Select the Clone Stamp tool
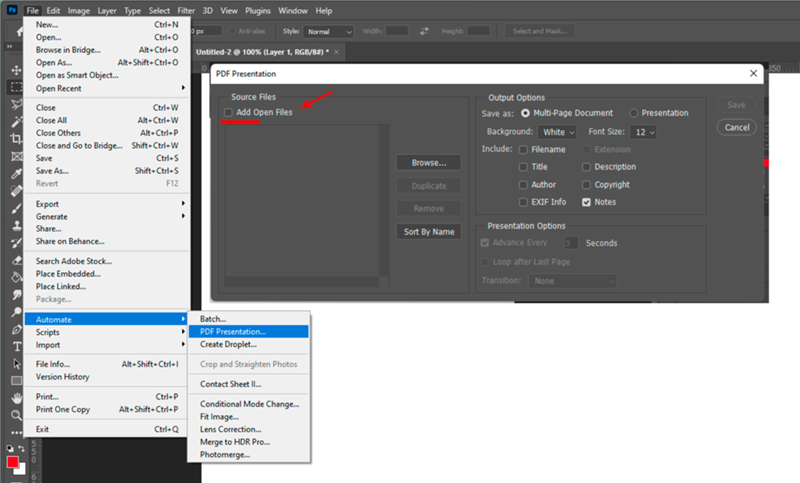This screenshot has width=800, height=483. (16, 225)
